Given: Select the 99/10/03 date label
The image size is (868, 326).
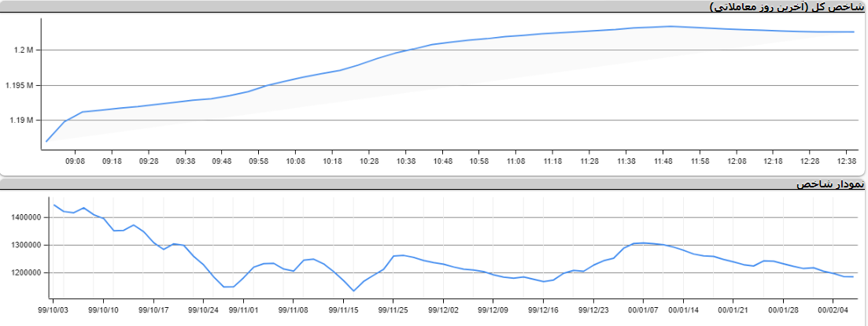Looking at the screenshot, I should (54, 310).
